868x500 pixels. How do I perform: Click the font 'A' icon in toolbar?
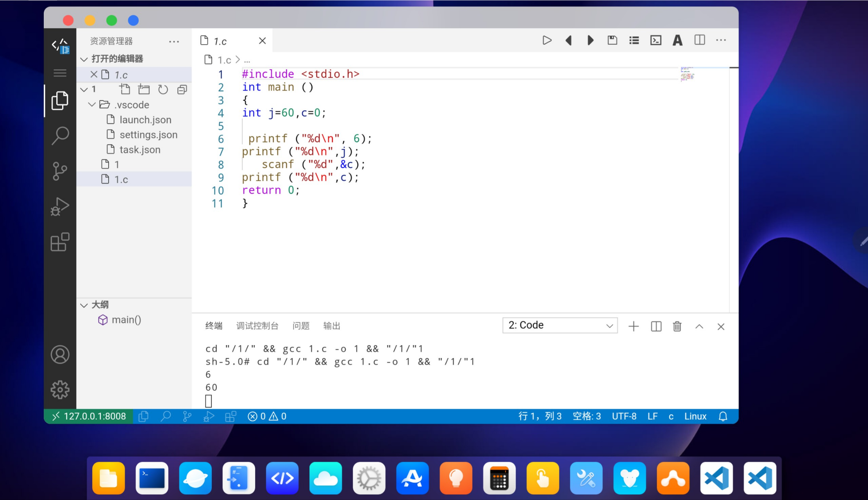click(677, 40)
